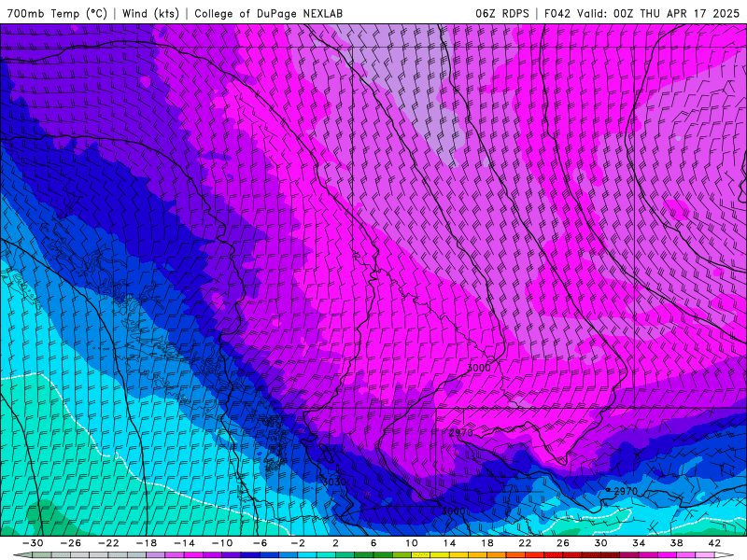Click the "34" color bar value
Image resolution: width=747 pixels, height=560 pixels.
(x=639, y=543)
